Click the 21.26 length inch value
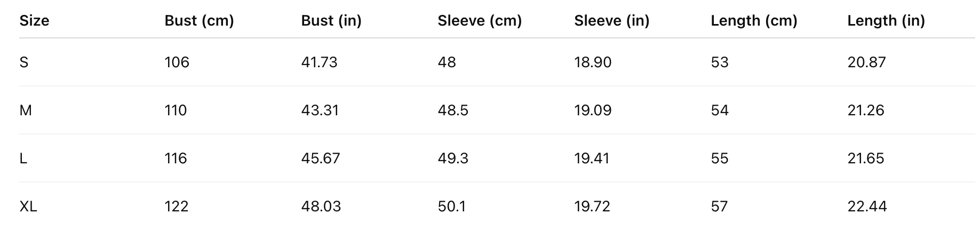The width and height of the screenshot is (980, 245). point(866,110)
